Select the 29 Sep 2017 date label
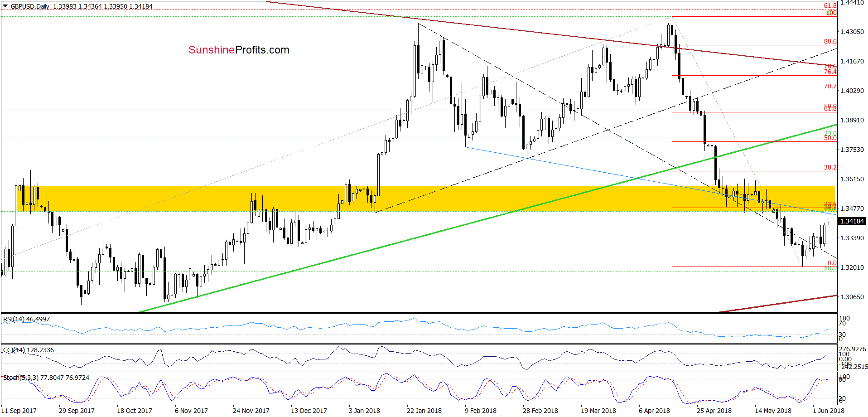The width and height of the screenshot is (868, 417). [x=77, y=411]
